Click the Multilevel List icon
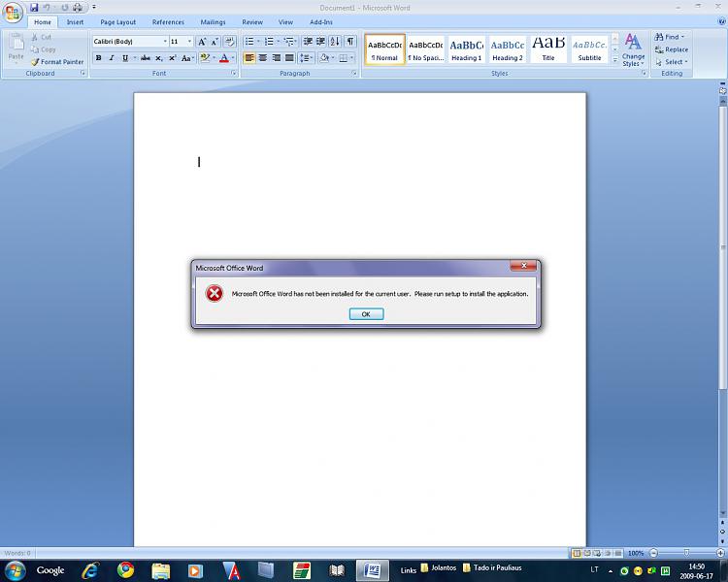The image size is (728, 582). [x=289, y=42]
